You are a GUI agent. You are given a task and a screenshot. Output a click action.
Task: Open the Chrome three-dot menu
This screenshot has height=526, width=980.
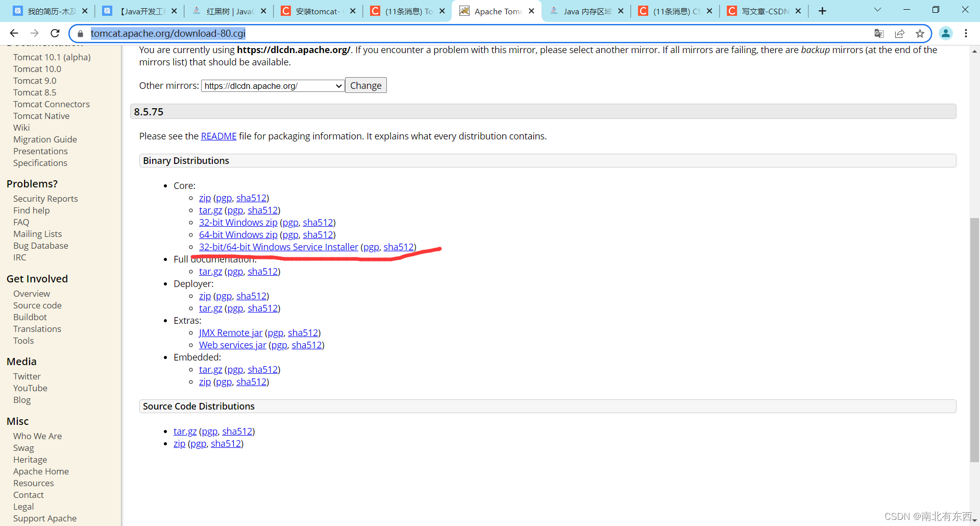click(966, 33)
